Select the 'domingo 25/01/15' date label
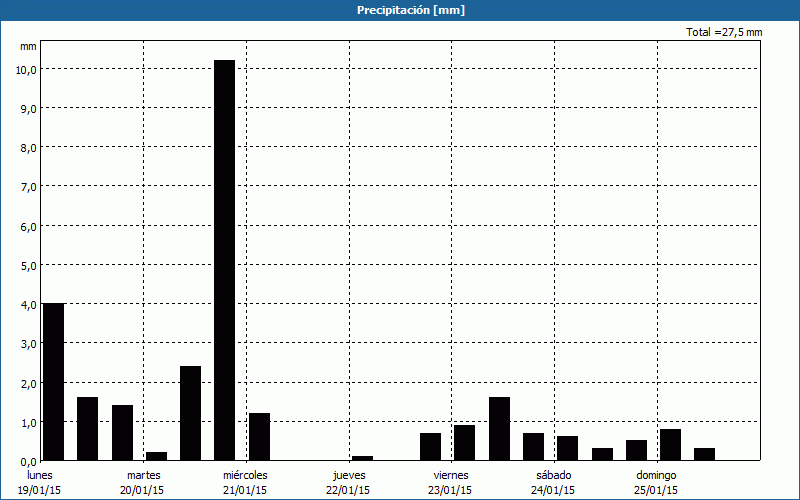The image size is (800, 500). pyautogui.click(x=656, y=482)
